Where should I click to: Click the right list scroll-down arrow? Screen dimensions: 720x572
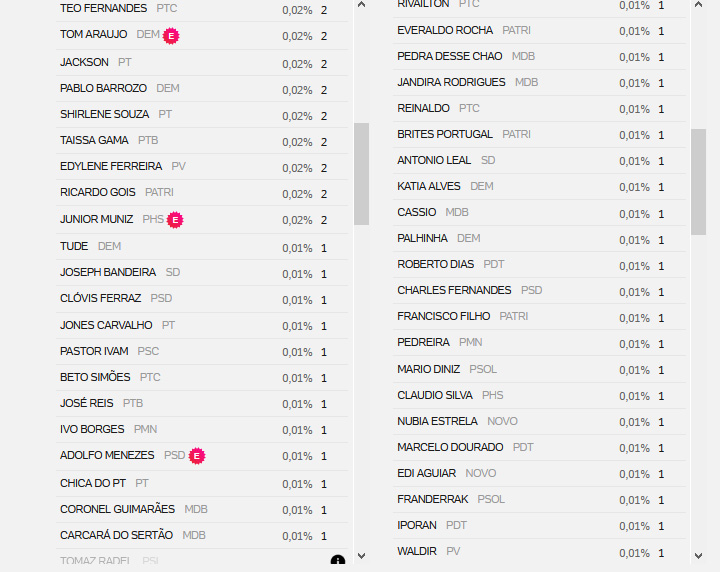698,555
